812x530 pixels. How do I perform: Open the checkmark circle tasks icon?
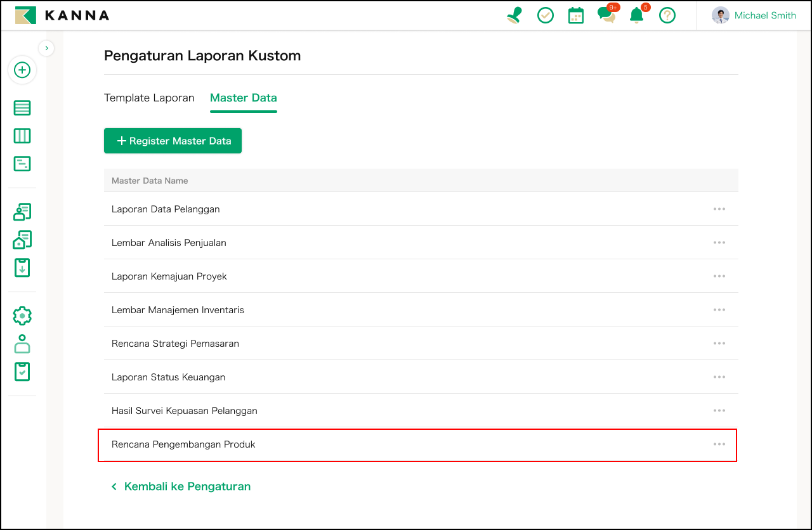pos(545,15)
